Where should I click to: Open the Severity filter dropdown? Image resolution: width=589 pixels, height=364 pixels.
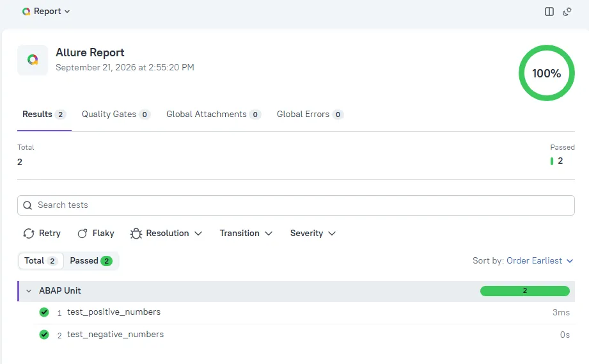click(x=313, y=233)
